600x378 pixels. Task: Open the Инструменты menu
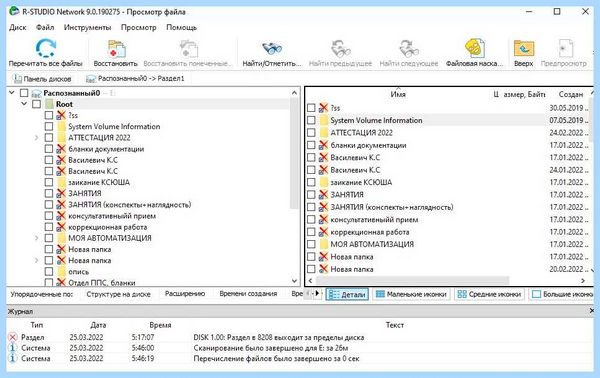[x=87, y=28]
